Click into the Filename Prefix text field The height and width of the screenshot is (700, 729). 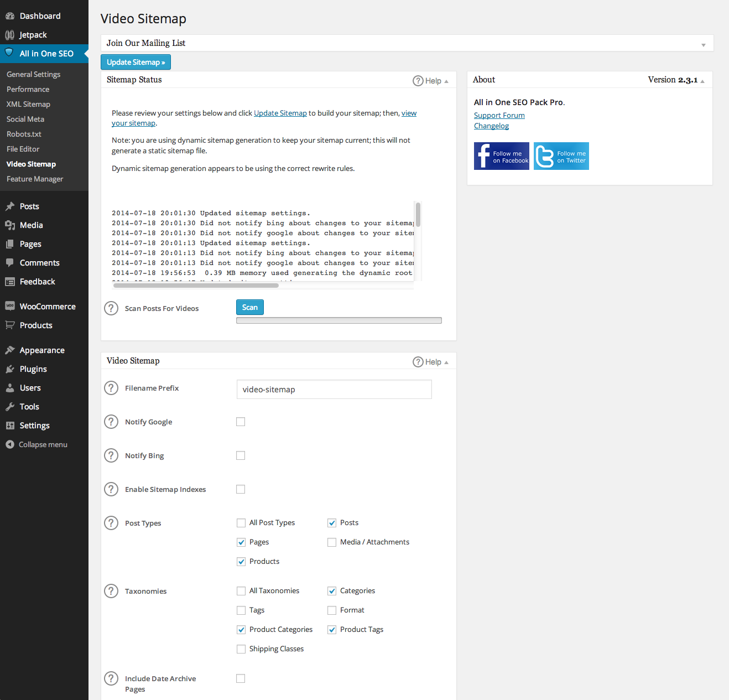tap(334, 389)
